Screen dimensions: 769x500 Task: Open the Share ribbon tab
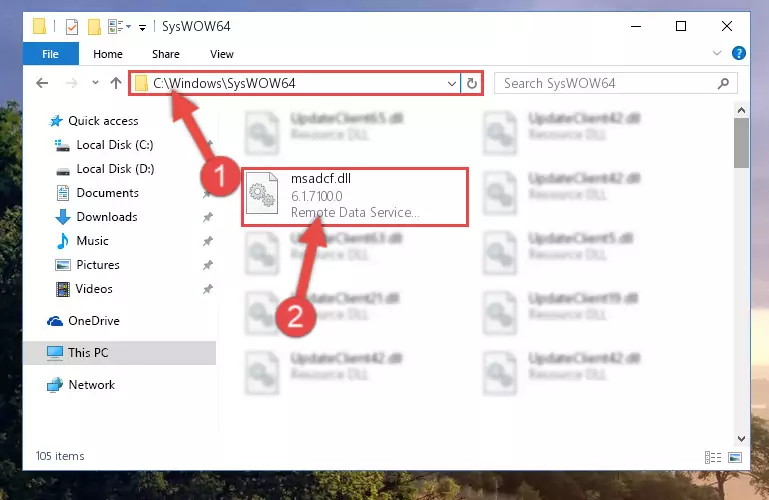pyautogui.click(x=166, y=54)
